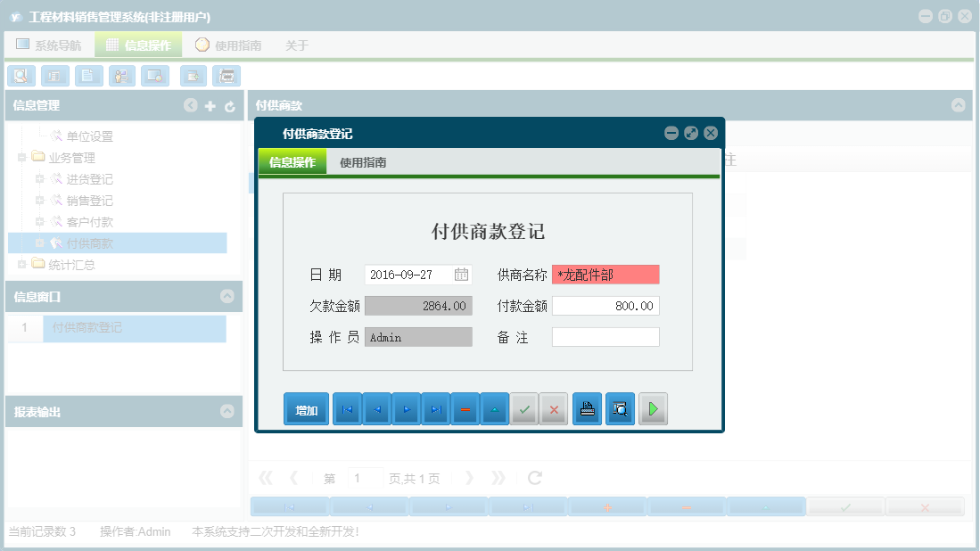
Task: Expand the 统计汇总 folder in the tree
Action: [x=22, y=264]
